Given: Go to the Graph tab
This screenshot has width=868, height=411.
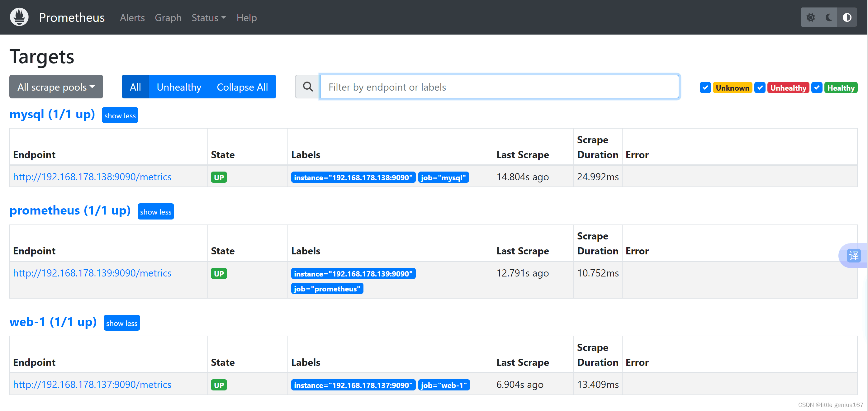Looking at the screenshot, I should pyautogui.click(x=168, y=17).
